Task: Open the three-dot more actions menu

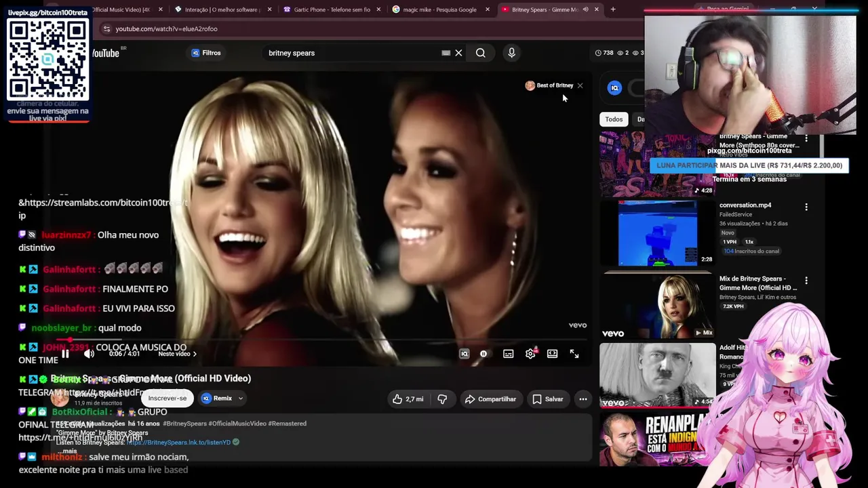Action: (x=583, y=399)
